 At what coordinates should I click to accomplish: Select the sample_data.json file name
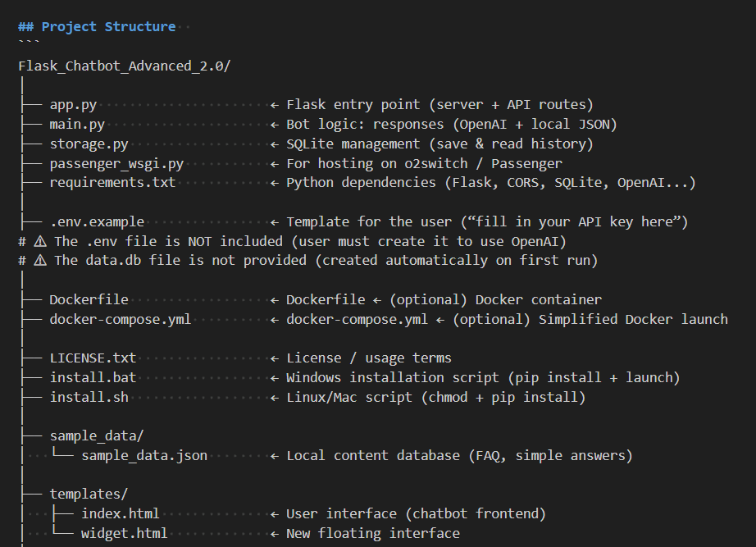click(x=144, y=455)
